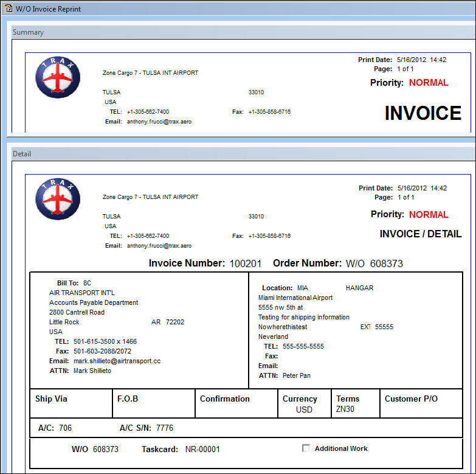Click A/C S/N value 7776
Viewport: 476px width, 474px height.
(x=165, y=428)
